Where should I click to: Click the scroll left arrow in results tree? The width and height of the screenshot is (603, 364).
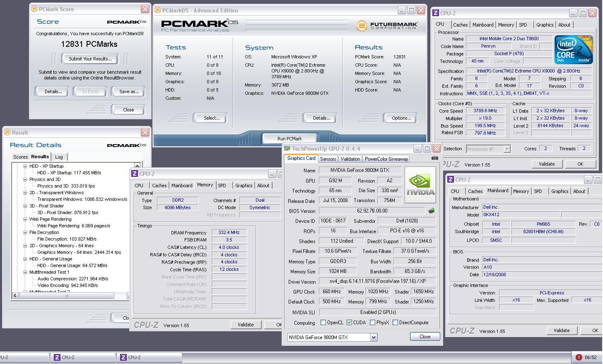[15, 295]
